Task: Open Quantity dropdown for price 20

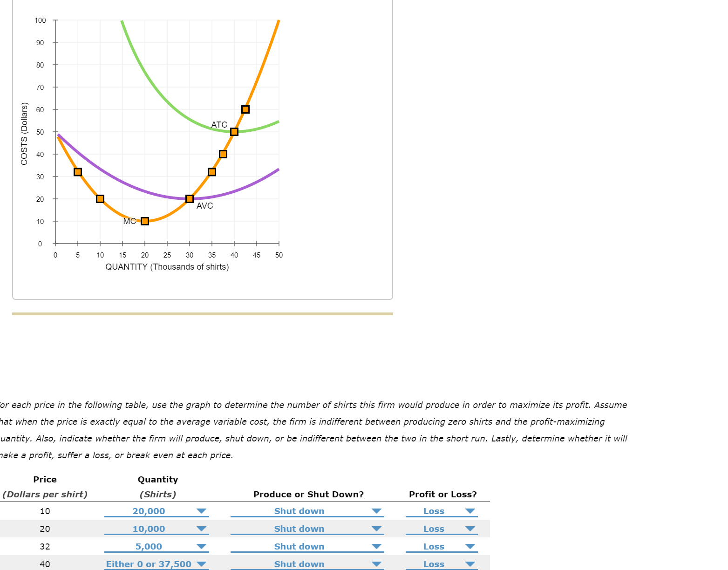Action: pyautogui.click(x=156, y=529)
